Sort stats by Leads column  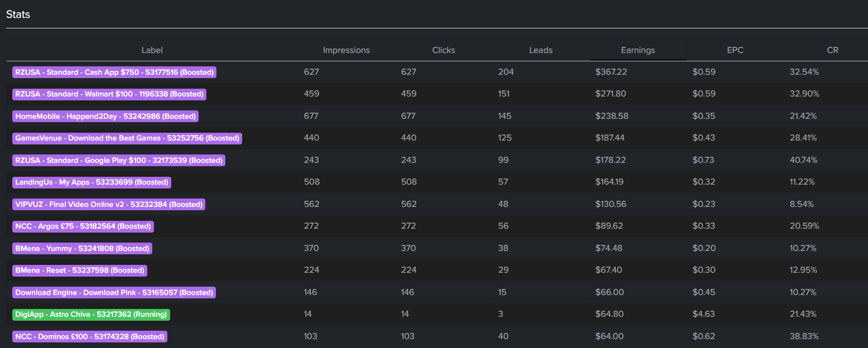click(541, 50)
